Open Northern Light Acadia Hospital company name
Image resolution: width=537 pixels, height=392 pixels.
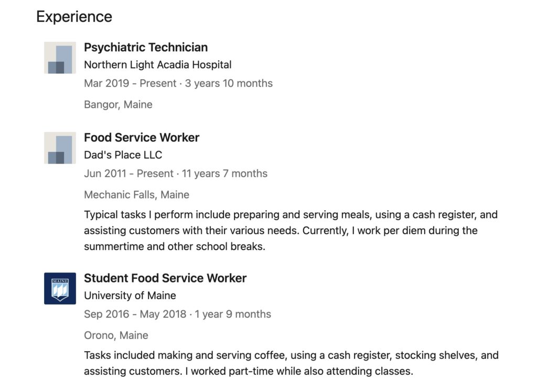point(158,65)
